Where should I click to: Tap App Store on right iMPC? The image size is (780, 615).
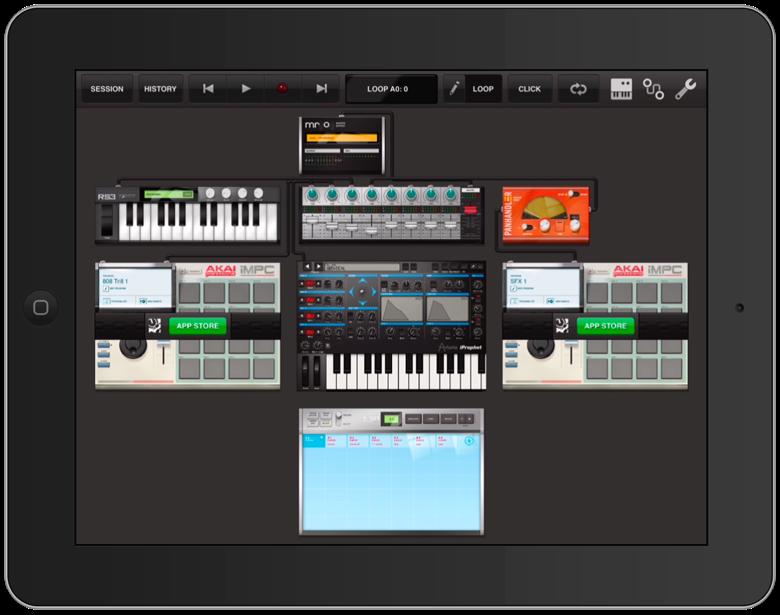tap(605, 326)
